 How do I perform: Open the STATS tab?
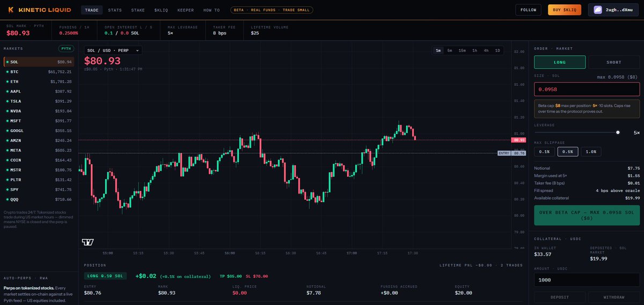pyautogui.click(x=114, y=10)
